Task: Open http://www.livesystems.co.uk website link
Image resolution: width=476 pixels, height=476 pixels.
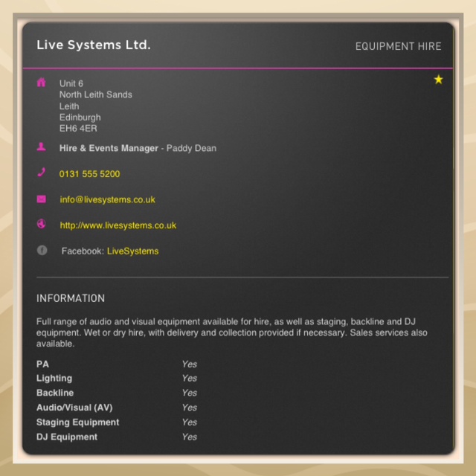Action: click(x=118, y=225)
